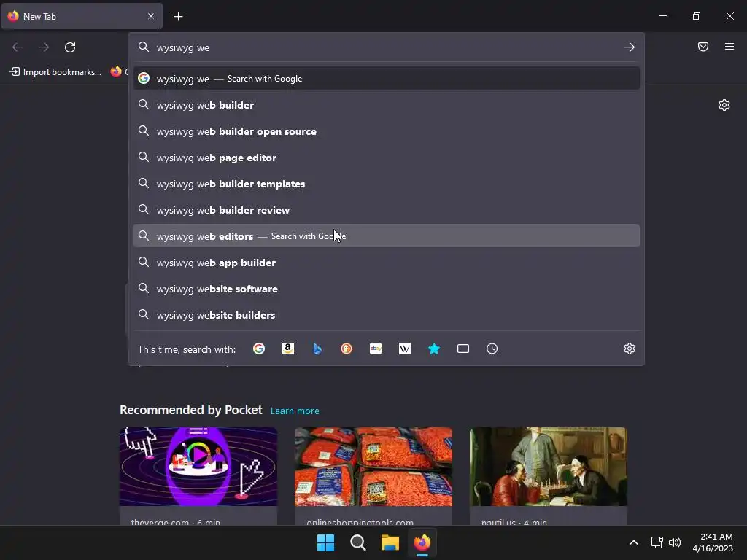Close the New Tab tab
This screenshot has height=560, width=747.
[x=151, y=16]
